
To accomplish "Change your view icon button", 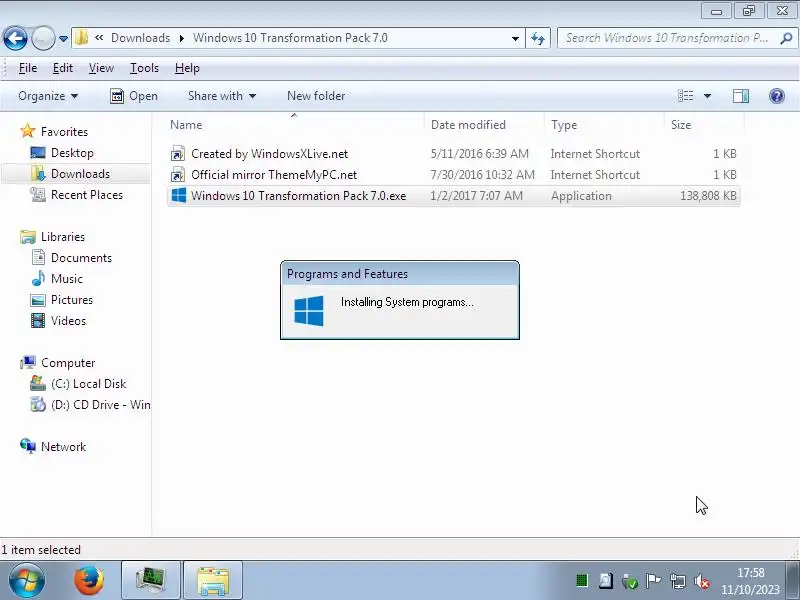I will click(x=685, y=96).
